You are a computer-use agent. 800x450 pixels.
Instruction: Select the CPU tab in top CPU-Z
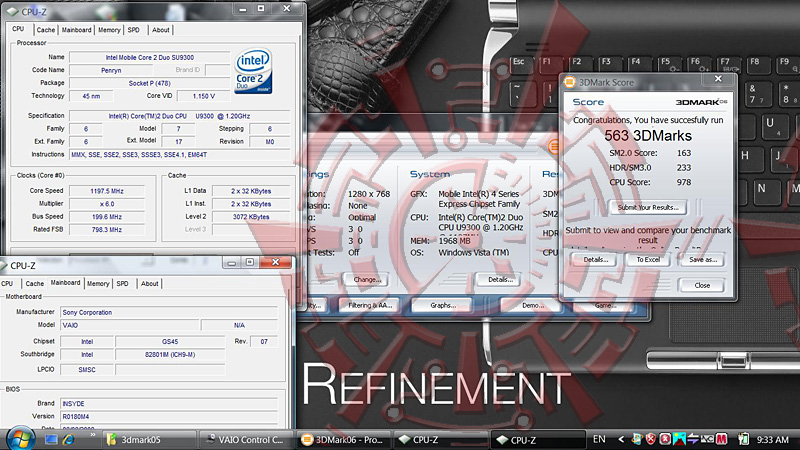pos(18,29)
